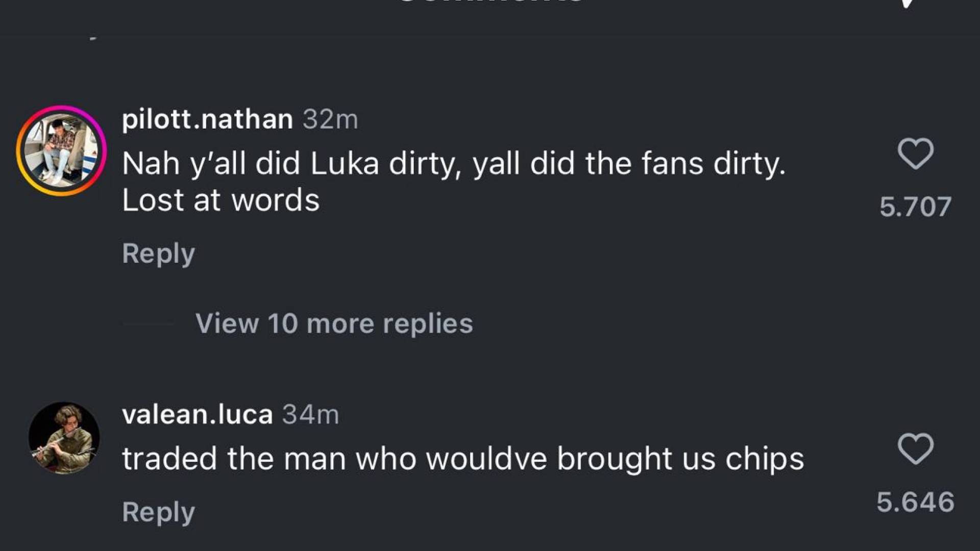The height and width of the screenshot is (551, 980).
Task: Select the "traded the man" comment text
Action: (x=462, y=459)
